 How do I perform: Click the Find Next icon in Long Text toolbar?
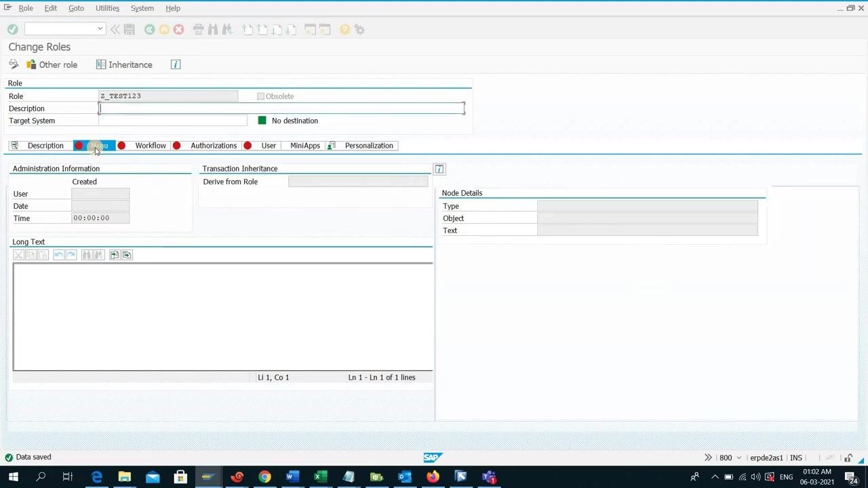(x=99, y=255)
